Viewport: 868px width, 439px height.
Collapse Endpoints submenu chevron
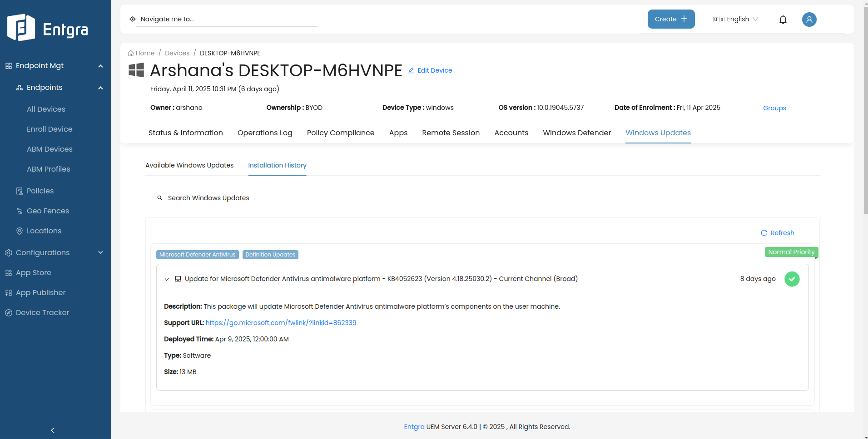tap(101, 88)
